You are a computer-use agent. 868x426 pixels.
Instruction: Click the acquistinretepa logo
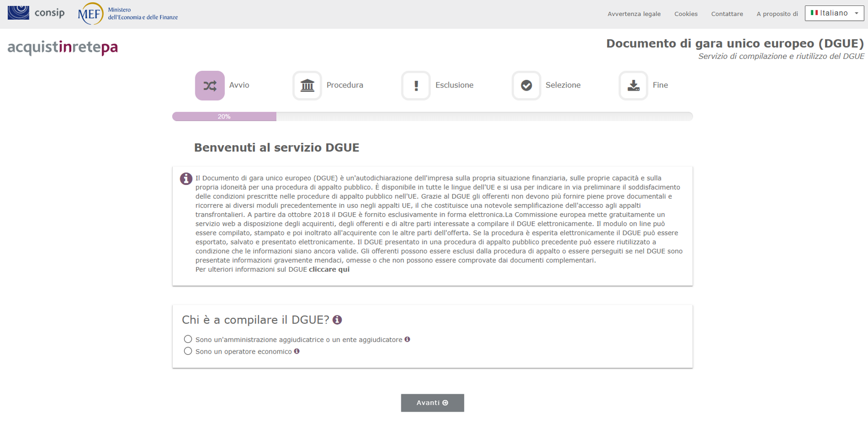coord(63,47)
